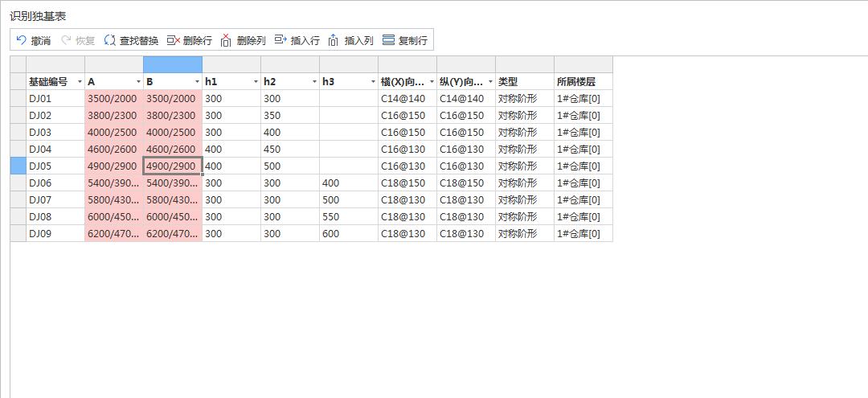Viewport: 868px width, 398px height.
Task: Click the 插入列 button label
Action: click(358, 40)
